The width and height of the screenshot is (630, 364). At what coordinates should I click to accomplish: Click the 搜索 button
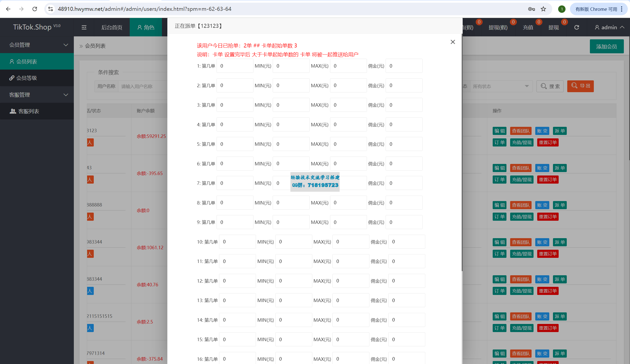(x=550, y=86)
